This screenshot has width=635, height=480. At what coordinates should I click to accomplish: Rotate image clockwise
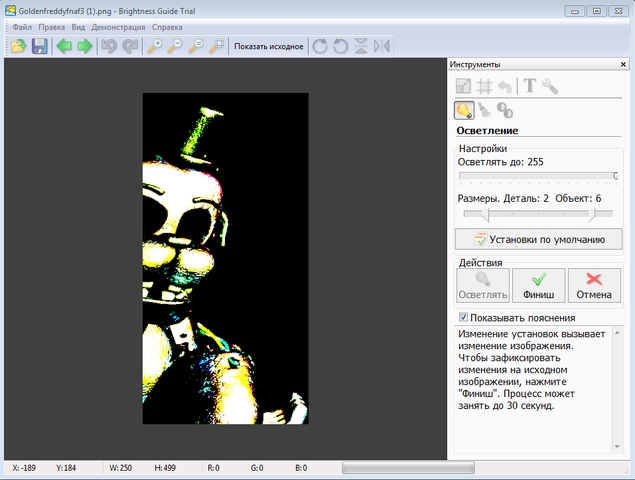click(320, 46)
